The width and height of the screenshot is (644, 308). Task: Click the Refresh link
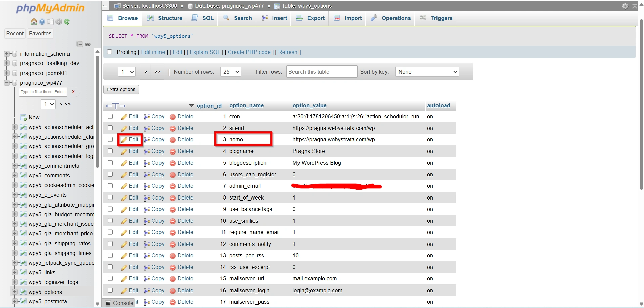(288, 52)
